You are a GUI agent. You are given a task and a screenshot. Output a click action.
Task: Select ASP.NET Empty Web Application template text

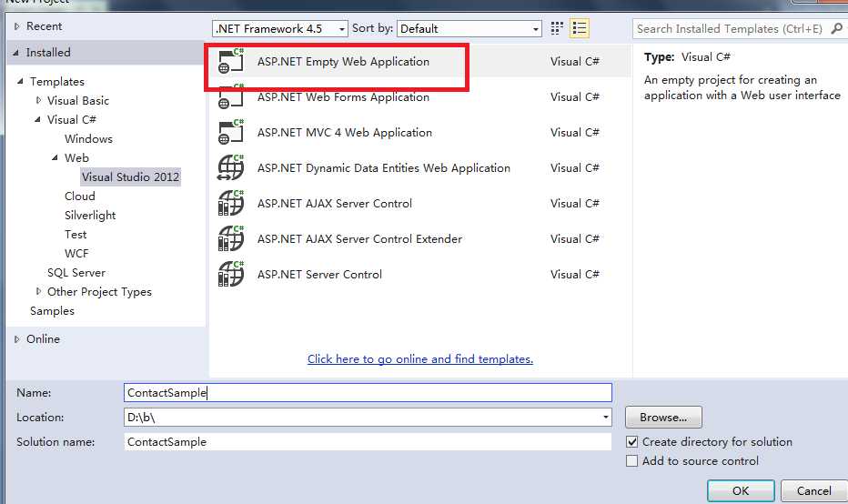(343, 62)
